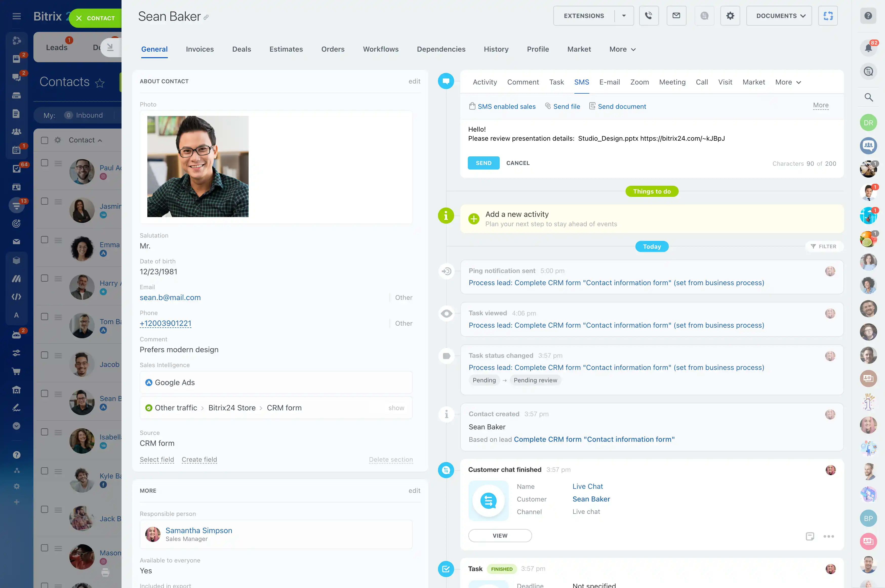Switch to the Deals tab
The image size is (885, 588).
(x=241, y=49)
